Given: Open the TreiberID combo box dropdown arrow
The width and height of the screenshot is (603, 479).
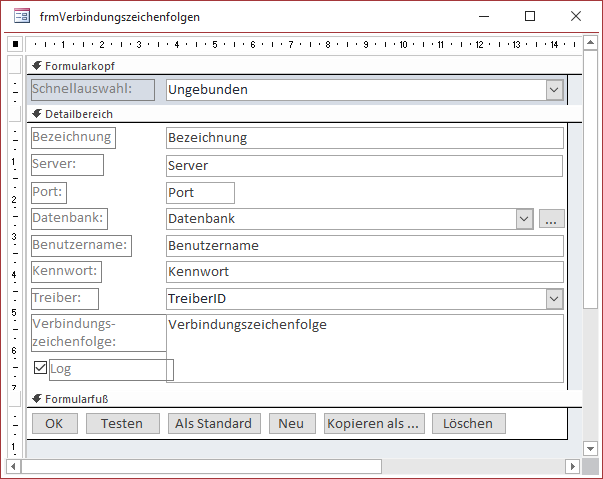Looking at the screenshot, I should pos(554,299).
